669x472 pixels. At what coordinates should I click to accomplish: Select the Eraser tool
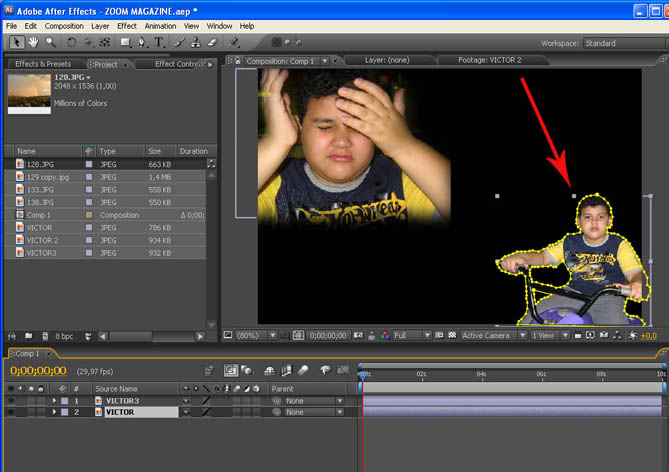211,43
